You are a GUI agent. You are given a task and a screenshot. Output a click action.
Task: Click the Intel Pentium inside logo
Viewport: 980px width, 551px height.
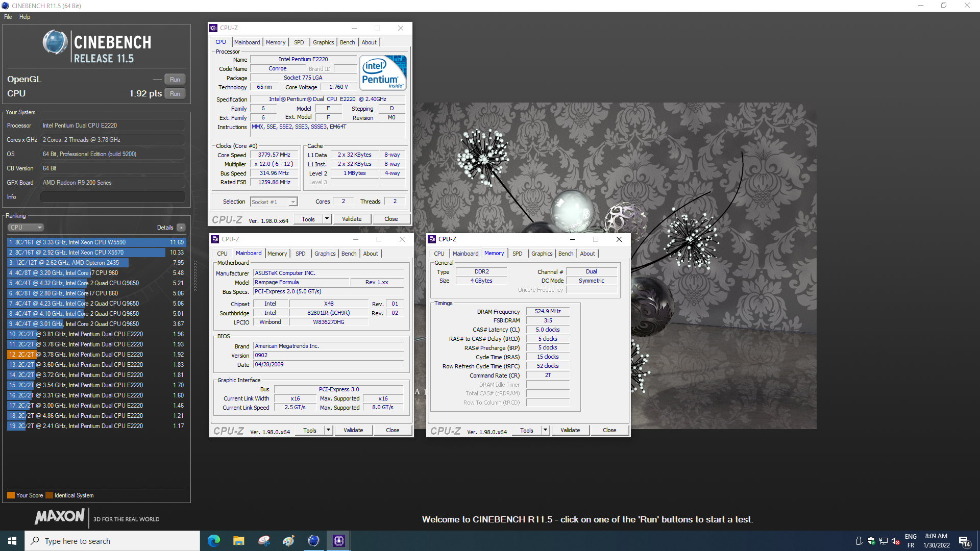click(x=383, y=72)
